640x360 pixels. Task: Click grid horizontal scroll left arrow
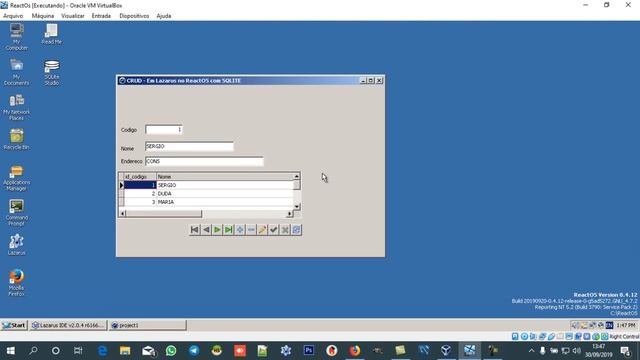tap(122, 213)
